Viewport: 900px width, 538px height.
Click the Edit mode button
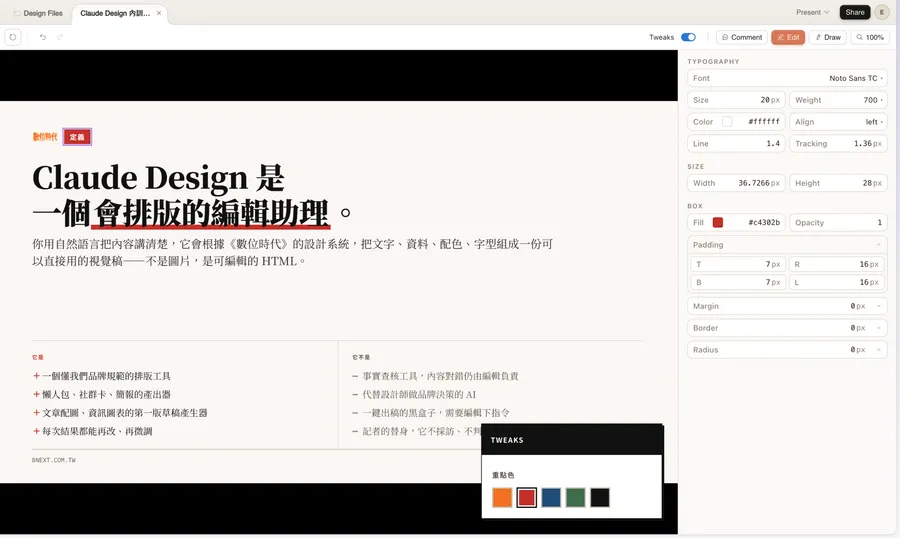point(788,37)
